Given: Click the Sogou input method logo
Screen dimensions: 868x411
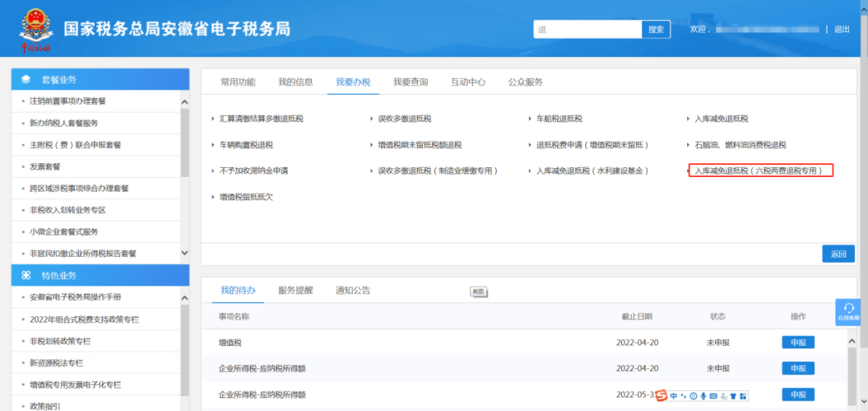Looking at the screenshot, I should coord(661,396).
